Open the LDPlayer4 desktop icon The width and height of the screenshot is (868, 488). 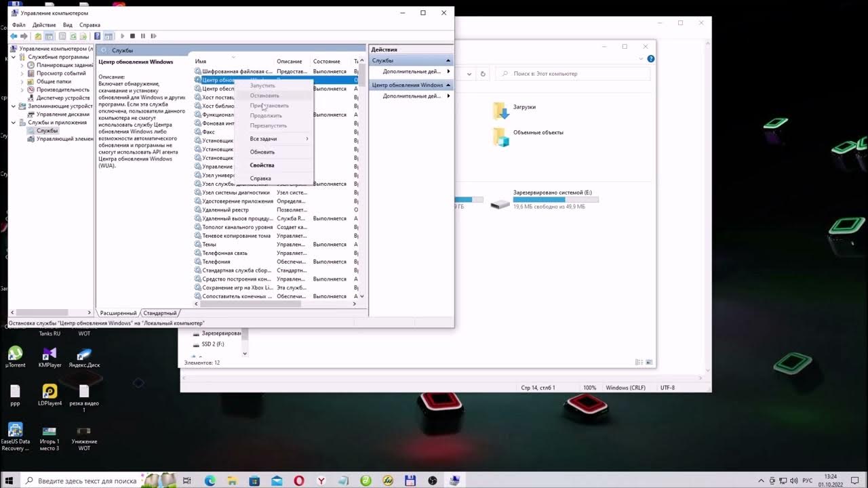tap(50, 394)
